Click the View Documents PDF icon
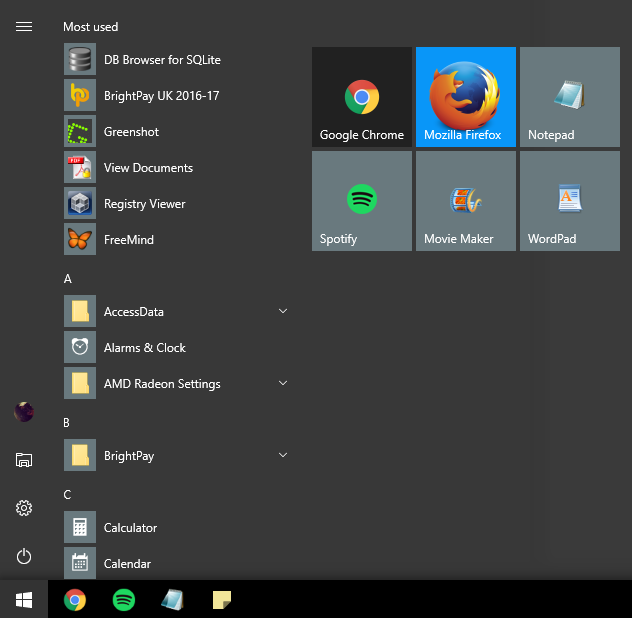This screenshot has height=618, width=632. tap(80, 167)
